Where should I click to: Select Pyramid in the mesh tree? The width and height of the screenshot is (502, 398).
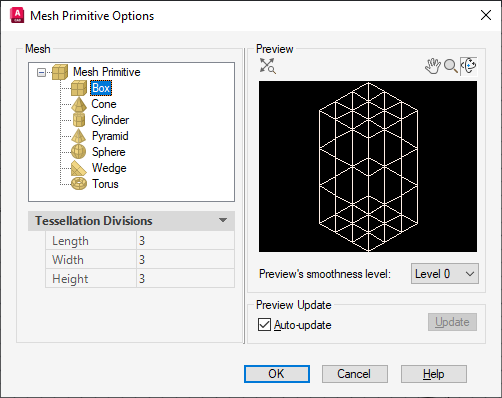pos(110,136)
